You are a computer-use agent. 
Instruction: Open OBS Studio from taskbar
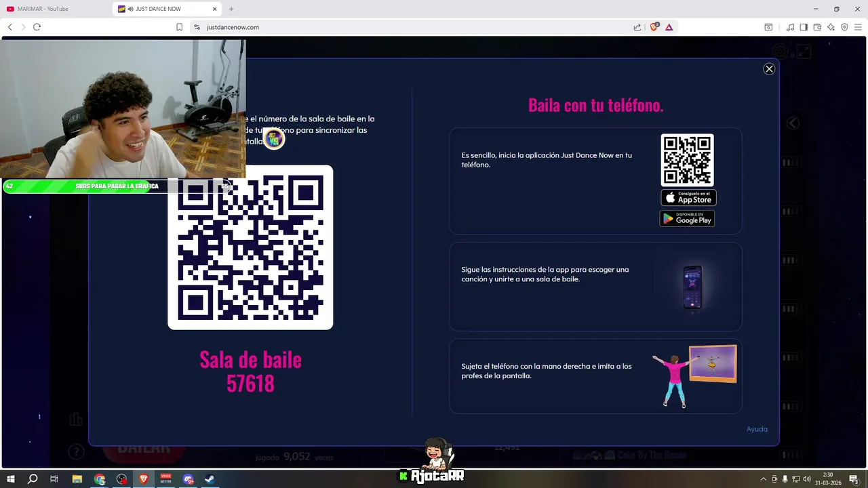(x=121, y=479)
